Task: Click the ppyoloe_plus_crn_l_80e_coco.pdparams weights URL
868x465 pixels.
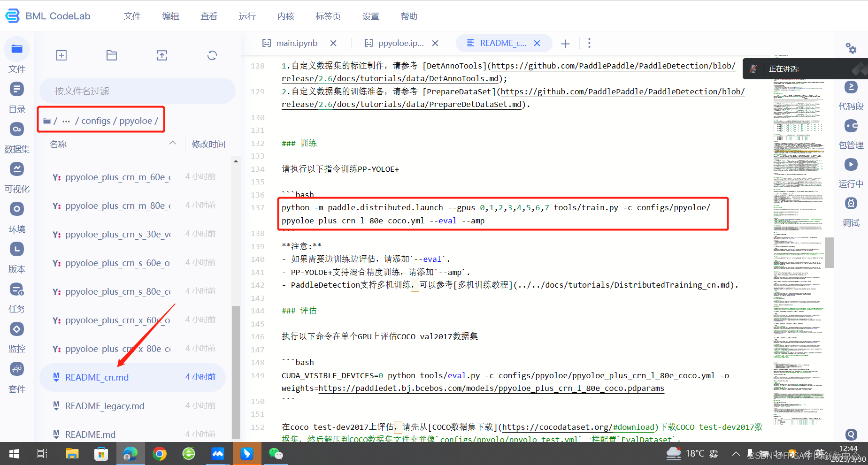Action: pos(492,389)
